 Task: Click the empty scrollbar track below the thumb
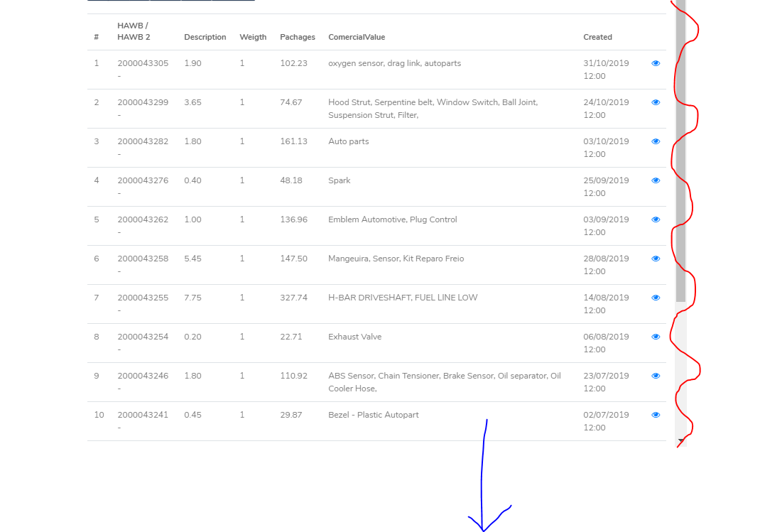tap(680, 369)
